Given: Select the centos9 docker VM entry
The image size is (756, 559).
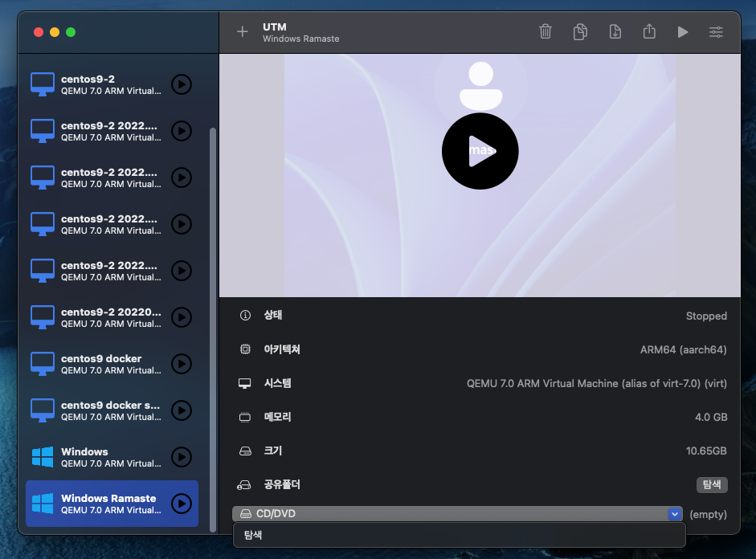Looking at the screenshot, I should pos(112,364).
